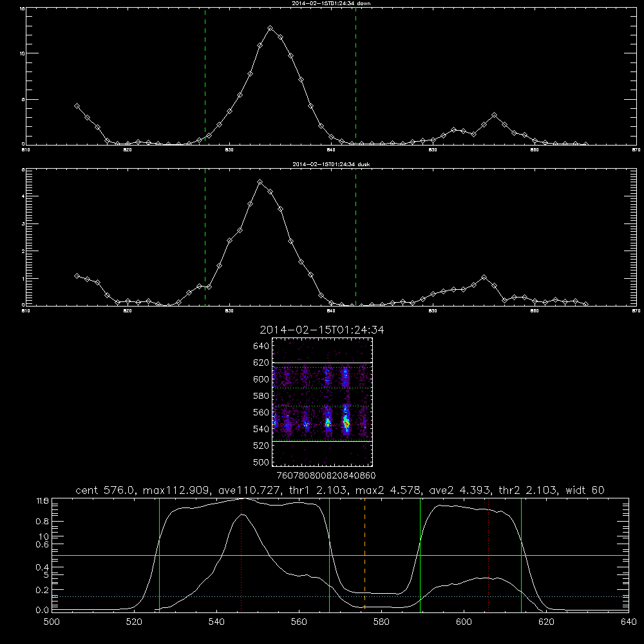Viewport: 644px width, 644px height.
Task: Select the peak diamond marker in dawn plot
Action: tap(270, 28)
